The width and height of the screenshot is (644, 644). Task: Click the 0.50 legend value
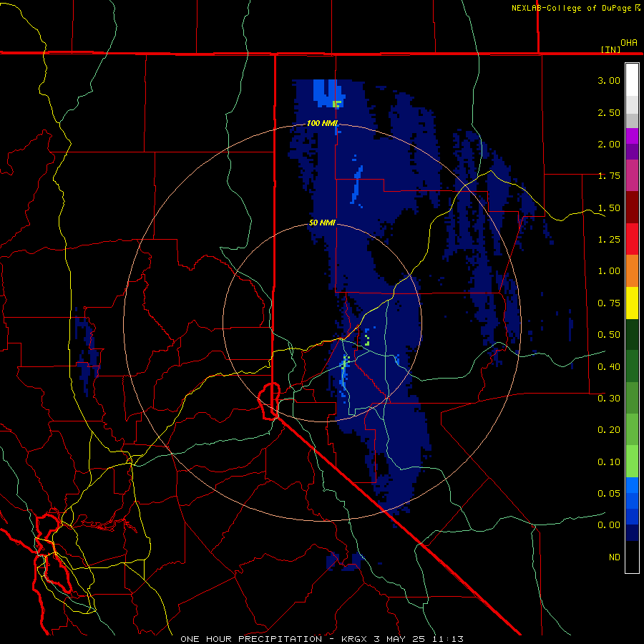pyautogui.click(x=609, y=335)
